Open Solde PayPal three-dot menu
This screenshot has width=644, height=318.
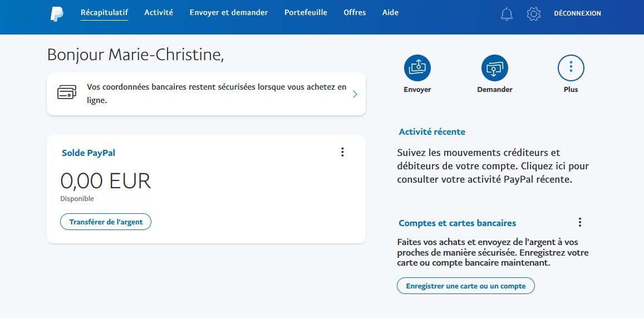pyautogui.click(x=342, y=152)
